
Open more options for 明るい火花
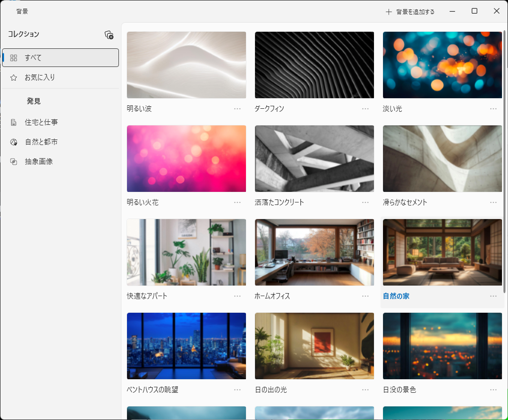[237, 202]
